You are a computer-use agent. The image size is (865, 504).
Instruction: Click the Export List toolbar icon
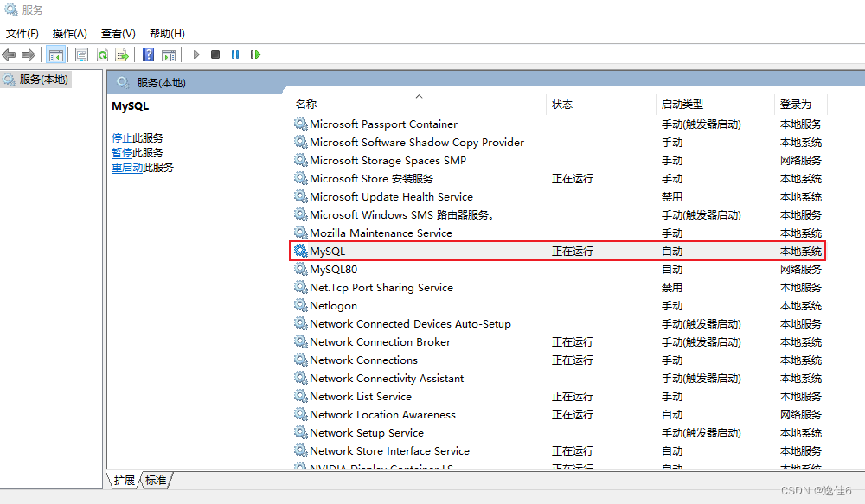coord(121,54)
